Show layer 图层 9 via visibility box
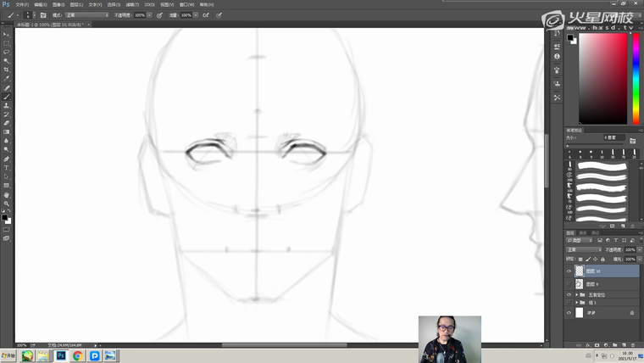The image size is (644, 363). (x=569, y=284)
